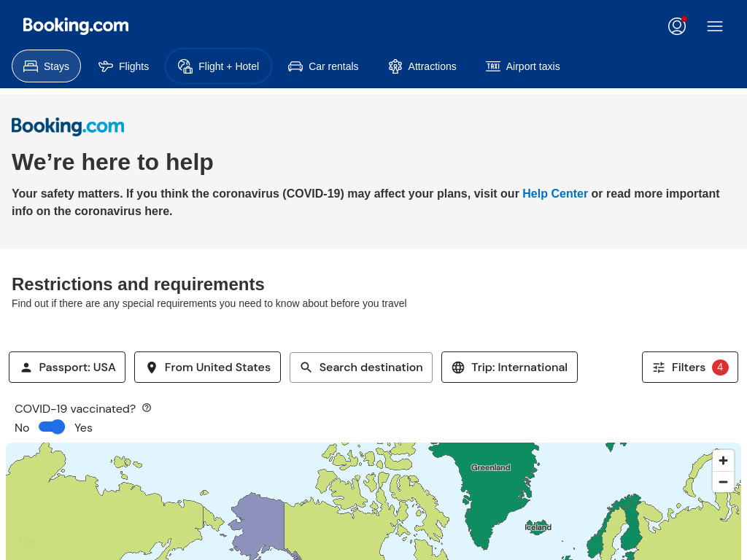Follow the Help Center link

[555, 194]
